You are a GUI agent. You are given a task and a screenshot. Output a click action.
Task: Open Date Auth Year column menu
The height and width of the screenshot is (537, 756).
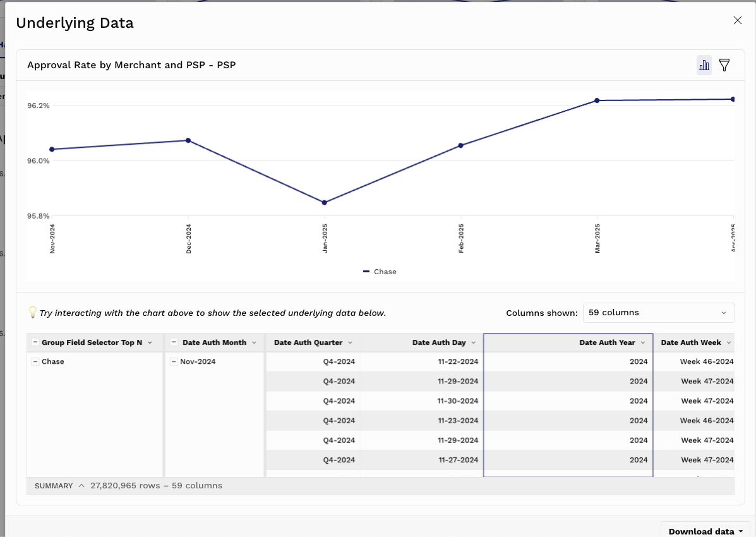click(x=642, y=342)
